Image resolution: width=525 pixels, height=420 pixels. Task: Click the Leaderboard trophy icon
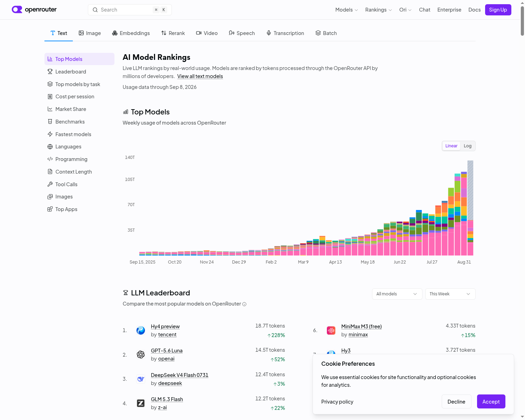(x=50, y=71)
